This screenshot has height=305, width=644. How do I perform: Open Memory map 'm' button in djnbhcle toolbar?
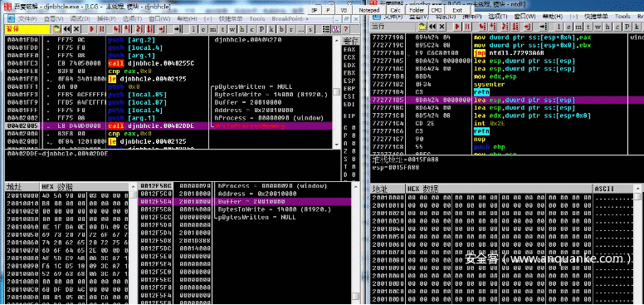pos(213,29)
